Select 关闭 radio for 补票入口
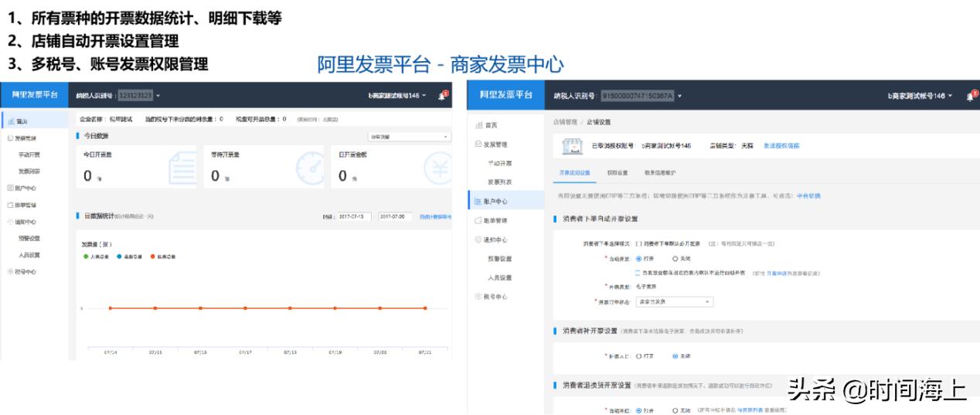This screenshot has height=415, width=980. click(x=675, y=356)
